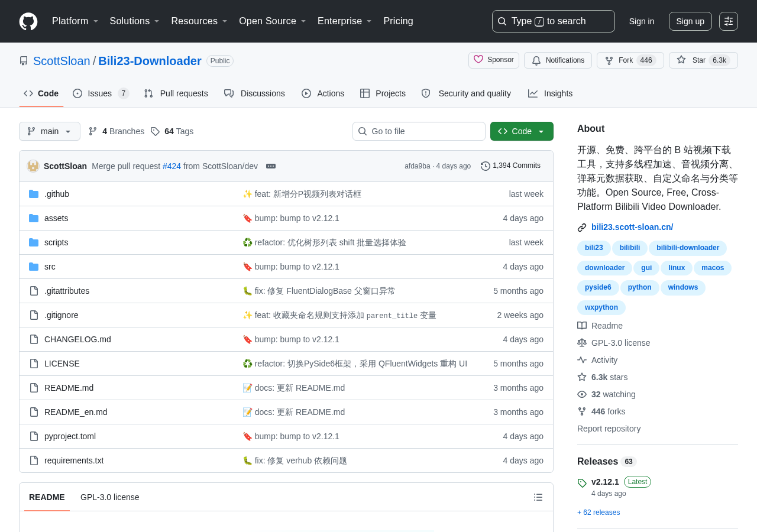Click the src folder icon
Image resolution: width=757 pixels, height=532 pixels.
(34, 267)
